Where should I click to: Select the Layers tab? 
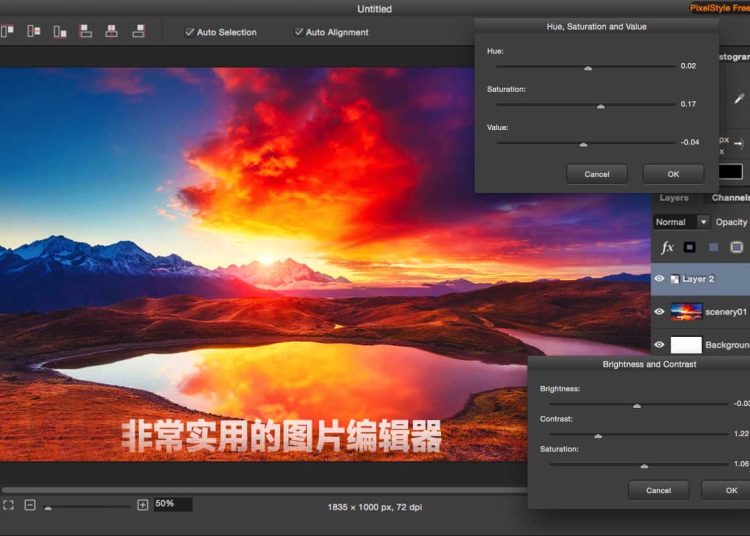(674, 198)
